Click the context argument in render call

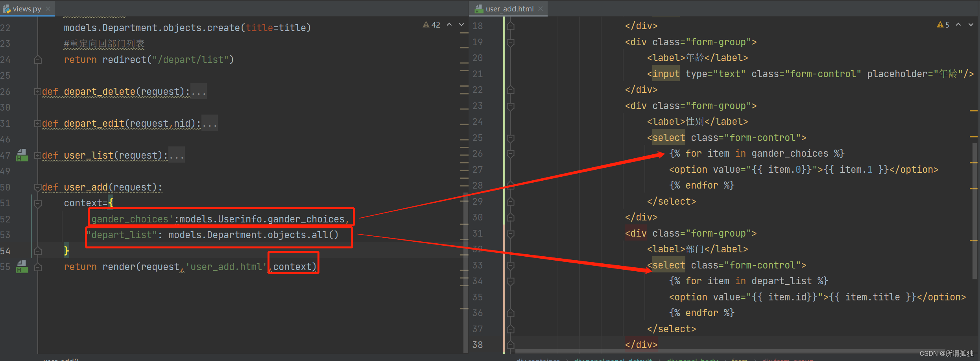pyautogui.click(x=292, y=267)
